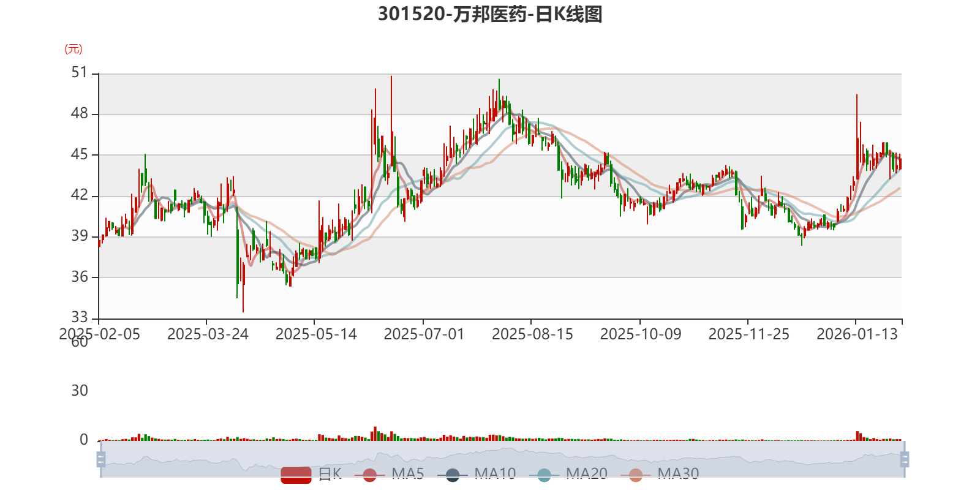
Task: Click the (元) unit label
Action: (73, 49)
